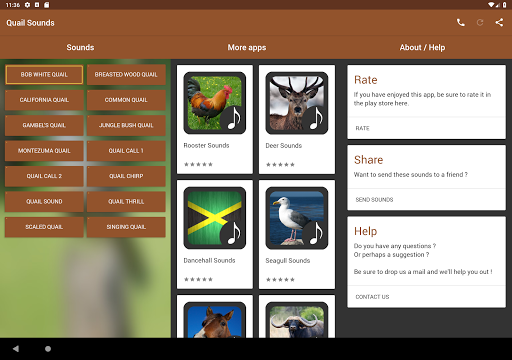This screenshot has height=360, width=512.
Task: Click the refresh icon in top bar
Action: point(480,23)
